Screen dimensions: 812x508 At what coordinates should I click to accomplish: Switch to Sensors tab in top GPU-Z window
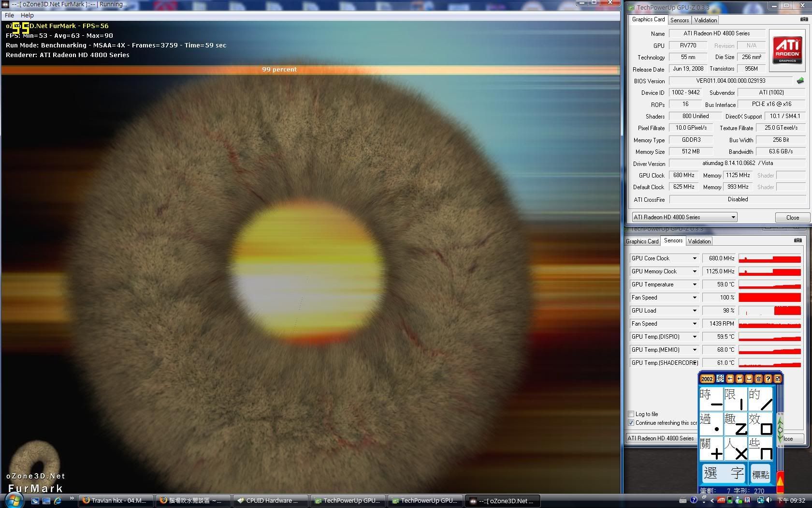pos(679,20)
